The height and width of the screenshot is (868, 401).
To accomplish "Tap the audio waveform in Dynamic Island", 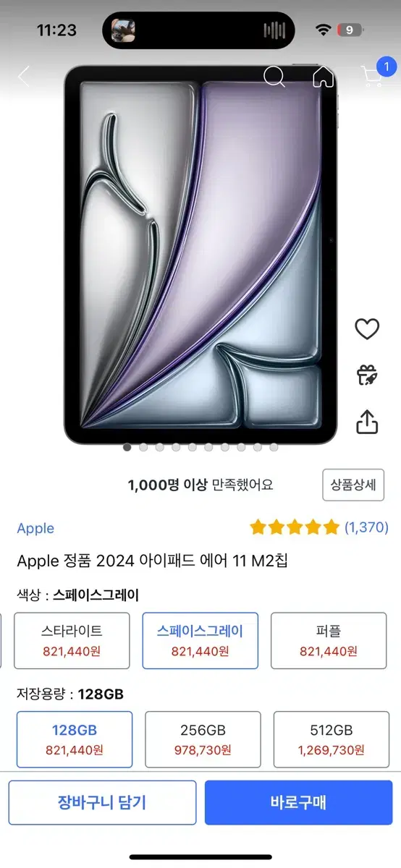I will (274, 30).
